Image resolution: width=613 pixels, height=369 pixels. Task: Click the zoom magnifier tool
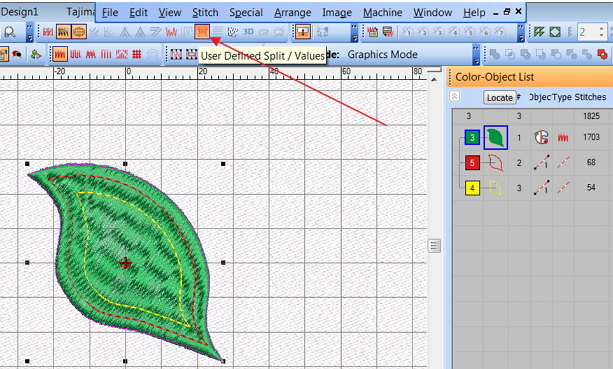pyautogui.click(x=9, y=32)
